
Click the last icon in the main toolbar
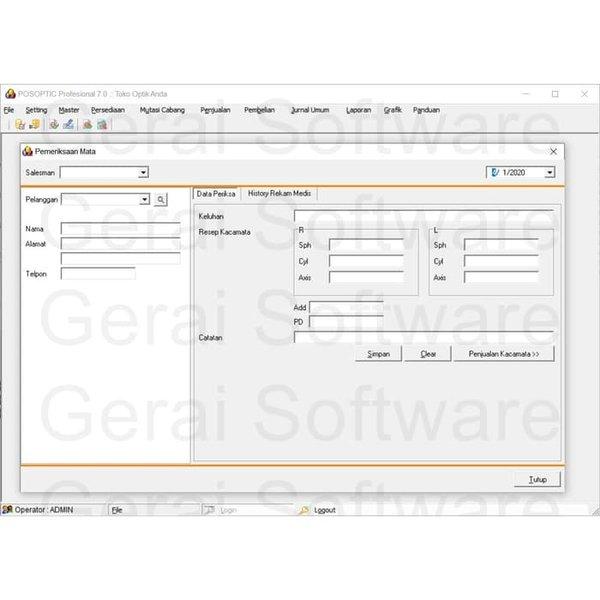coord(102,125)
